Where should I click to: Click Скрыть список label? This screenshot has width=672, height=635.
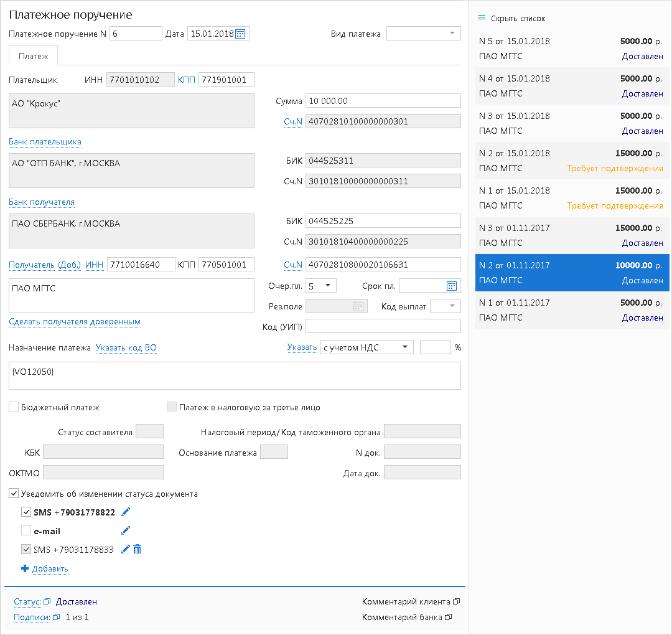point(518,19)
